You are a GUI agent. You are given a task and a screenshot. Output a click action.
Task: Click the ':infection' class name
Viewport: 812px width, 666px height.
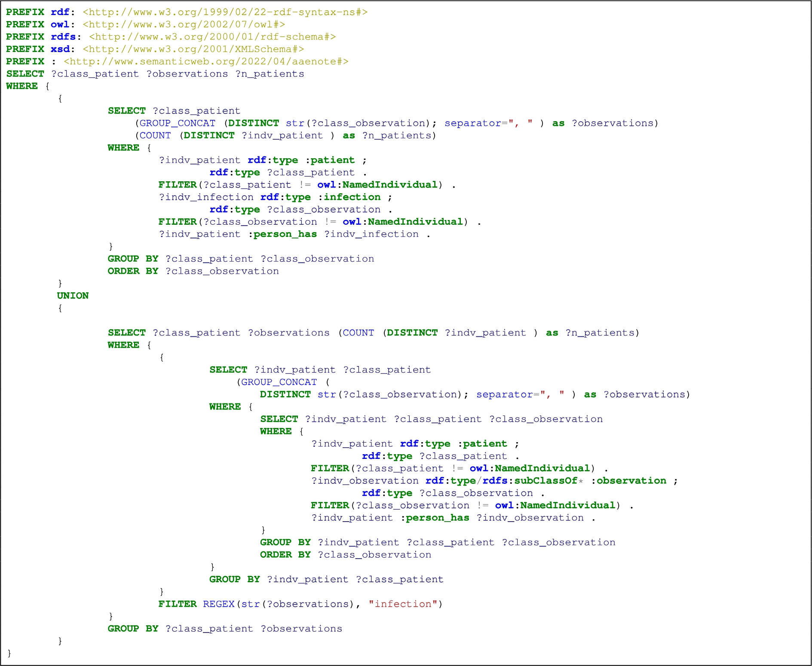[349, 197]
